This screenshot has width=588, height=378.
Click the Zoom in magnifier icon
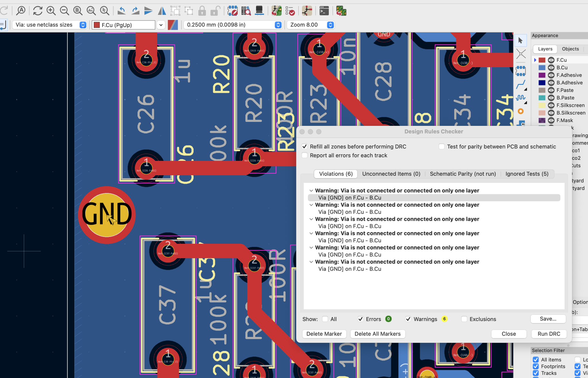pyautogui.click(x=51, y=11)
